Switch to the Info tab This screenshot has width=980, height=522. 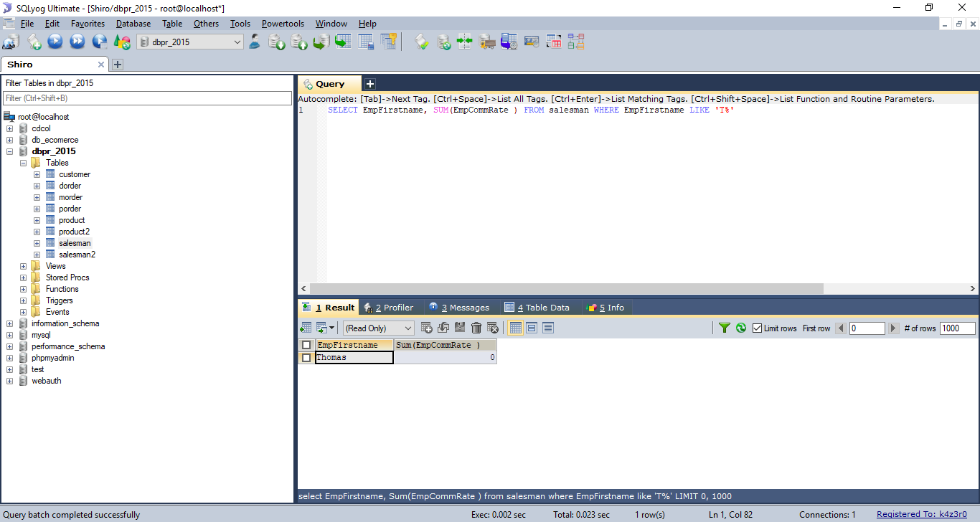606,308
